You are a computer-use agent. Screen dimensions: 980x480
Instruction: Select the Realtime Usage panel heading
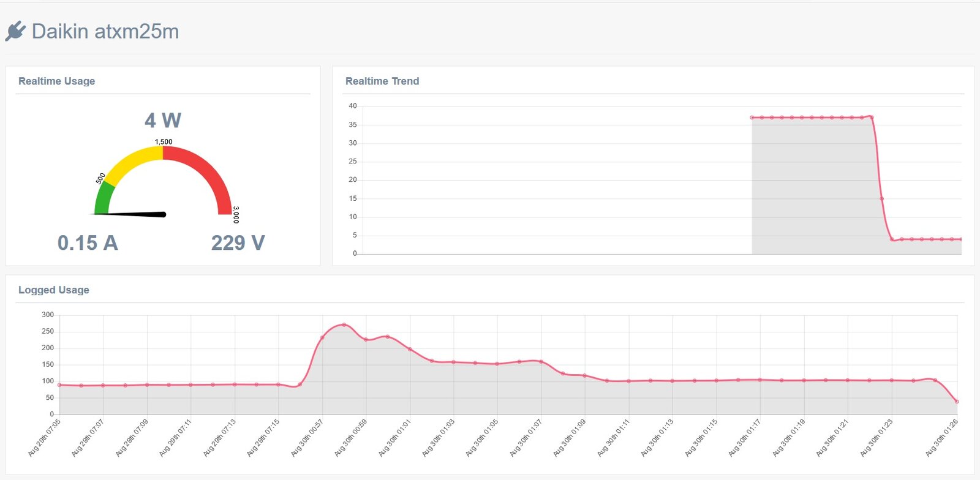pyautogui.click(x=56, y=81)
